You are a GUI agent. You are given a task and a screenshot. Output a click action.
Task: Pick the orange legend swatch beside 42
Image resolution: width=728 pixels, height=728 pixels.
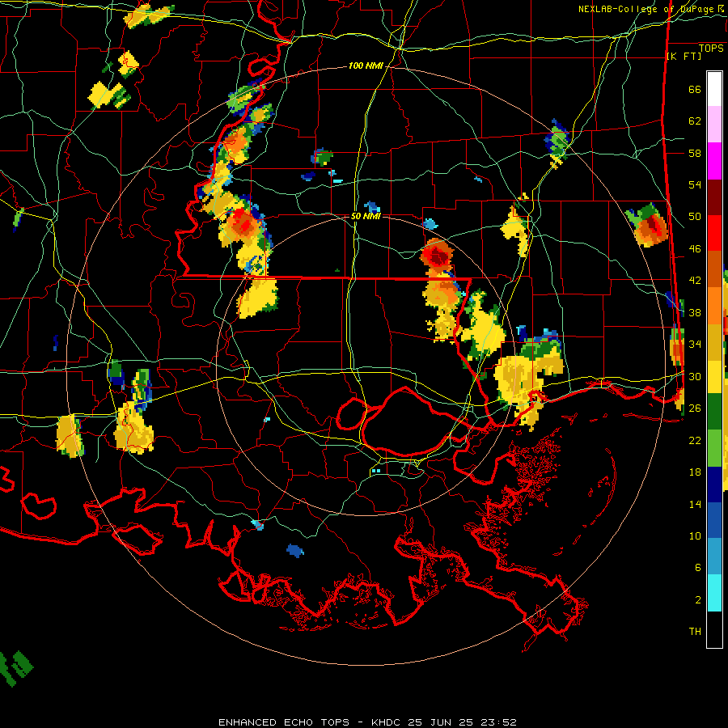[714, 305]
